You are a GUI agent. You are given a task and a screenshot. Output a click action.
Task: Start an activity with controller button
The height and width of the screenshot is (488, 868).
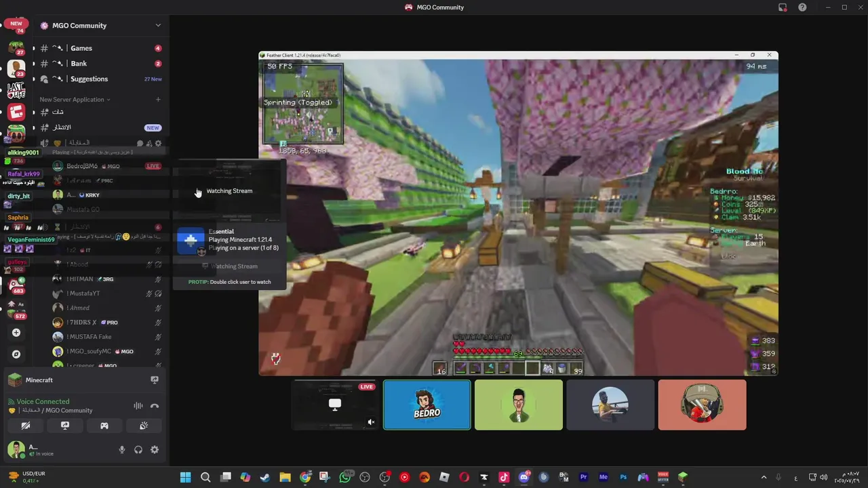tap(104, 426)
